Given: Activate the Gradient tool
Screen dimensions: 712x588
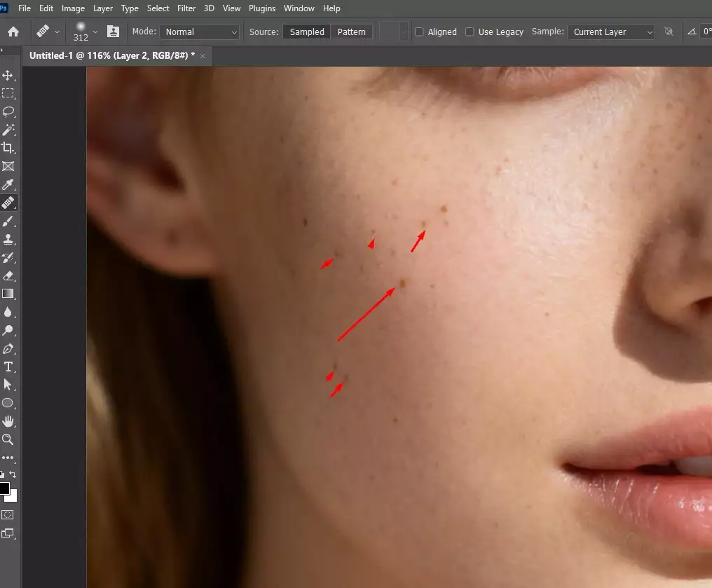Looking at the screenshot, I should 9,294.
